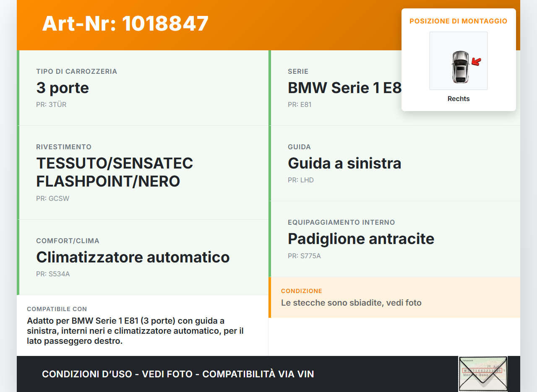This screenshot has height=392, width=537.
Task: Click the COMFORT/CLIMA label
Action: point(68,241)
